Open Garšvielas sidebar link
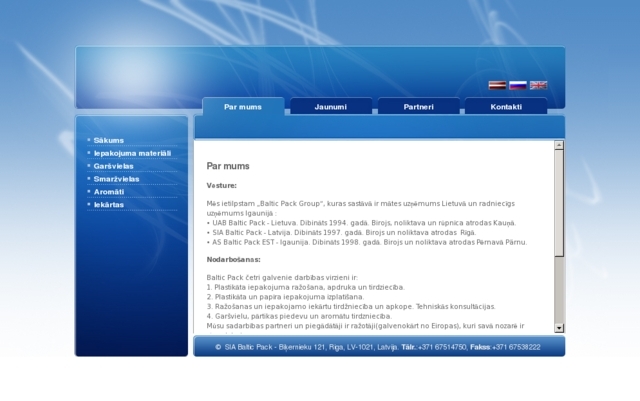 coord(113,166)
